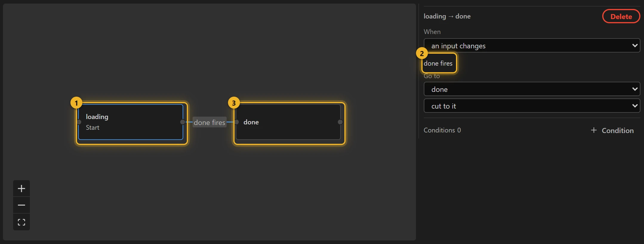644x244 pixels.
Task: Select the loading state node
Action: 131,122
